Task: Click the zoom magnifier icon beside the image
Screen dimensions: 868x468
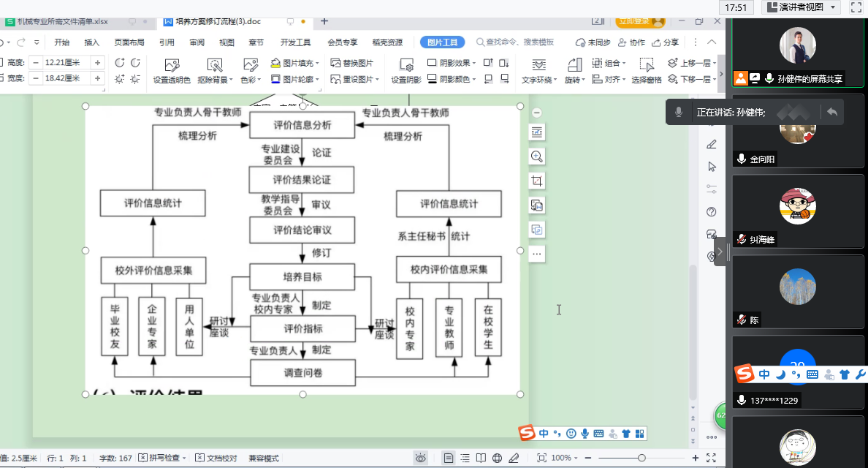Action: [x=537, y=156]
